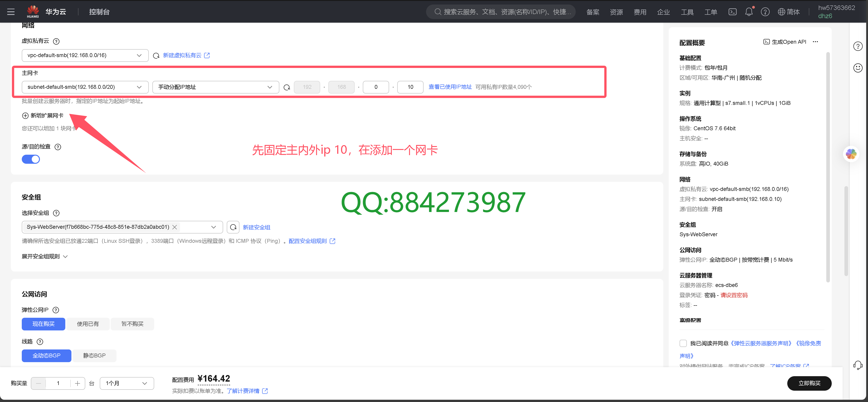Increase the purchase quantity
Viewport: 868px width, 402px height.
pyautogui.click(x=78, y=383)
